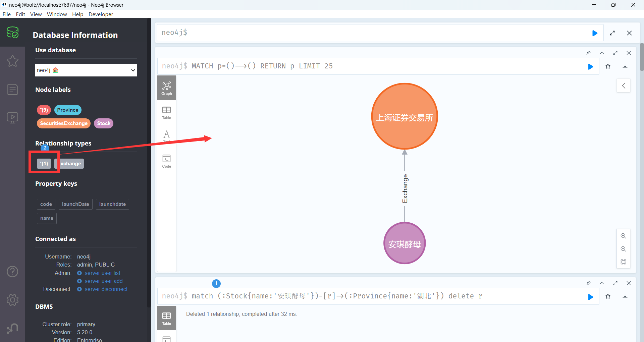The width and height of the screenshot is (644, 342).
Task: Close the delete query frame
Action: click(x=629, y=283)
